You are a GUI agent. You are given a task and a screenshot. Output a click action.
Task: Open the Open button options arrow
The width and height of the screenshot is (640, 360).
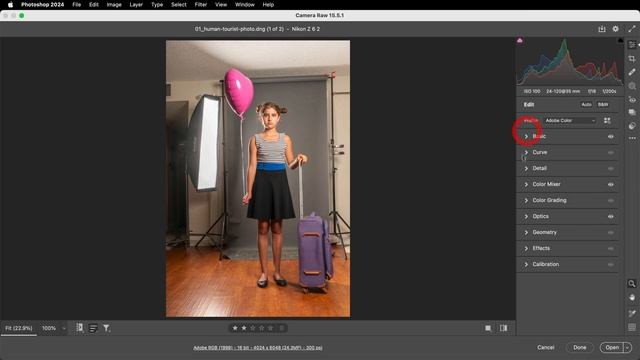click(627, 347)
